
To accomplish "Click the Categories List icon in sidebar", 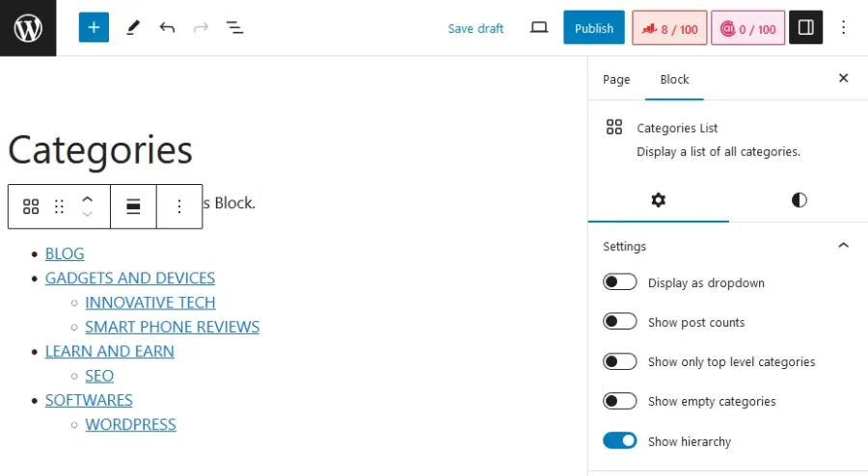I will click(614, 127).
